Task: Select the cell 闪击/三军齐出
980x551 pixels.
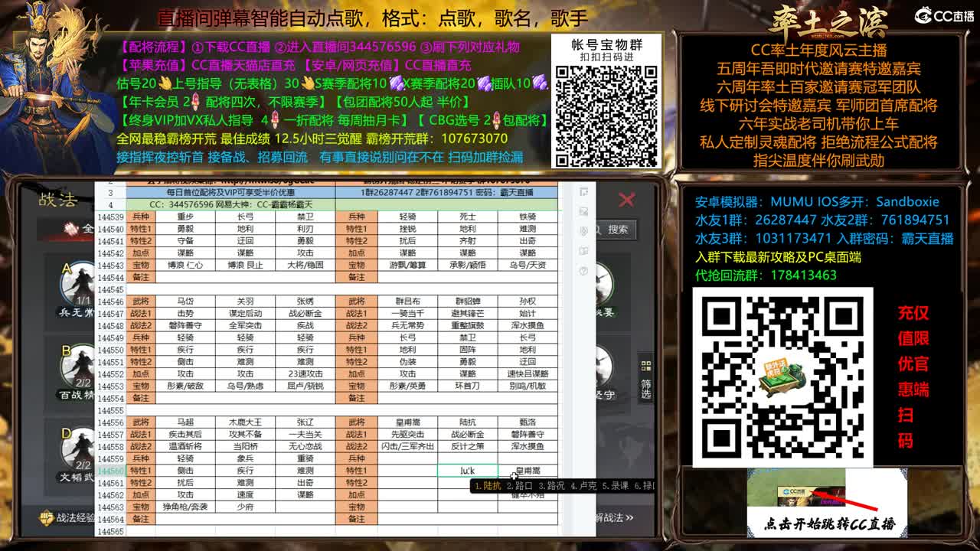Action: tap(407, 446)
